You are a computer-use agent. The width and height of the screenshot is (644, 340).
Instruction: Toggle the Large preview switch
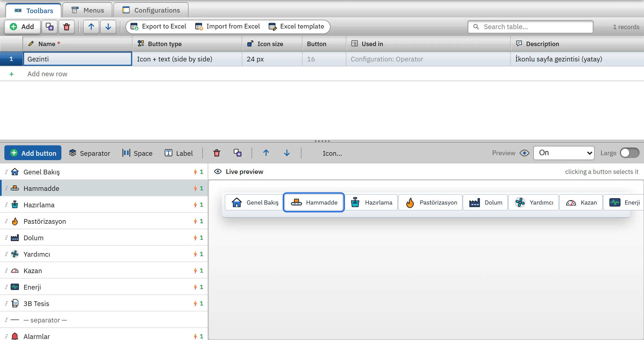[x=629, y=153]
